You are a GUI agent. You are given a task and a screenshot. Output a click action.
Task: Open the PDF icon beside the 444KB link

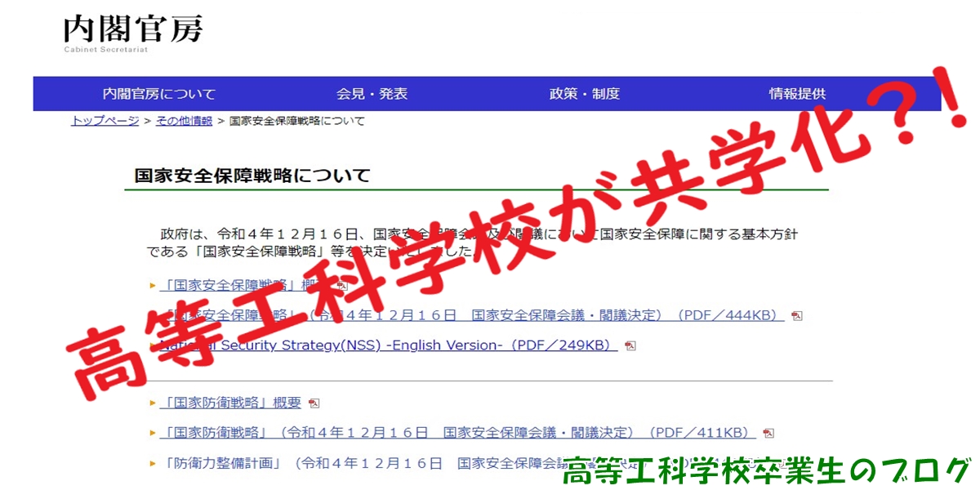coord(797,316)
